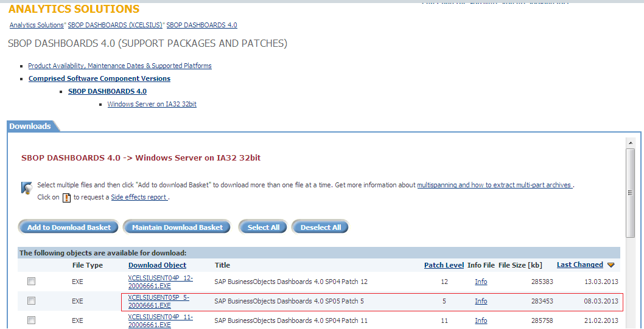Image resolution: width=644 pixels, height=329 pixels.
Task: Click the Deselect All button
Action: tap(320, 227)
